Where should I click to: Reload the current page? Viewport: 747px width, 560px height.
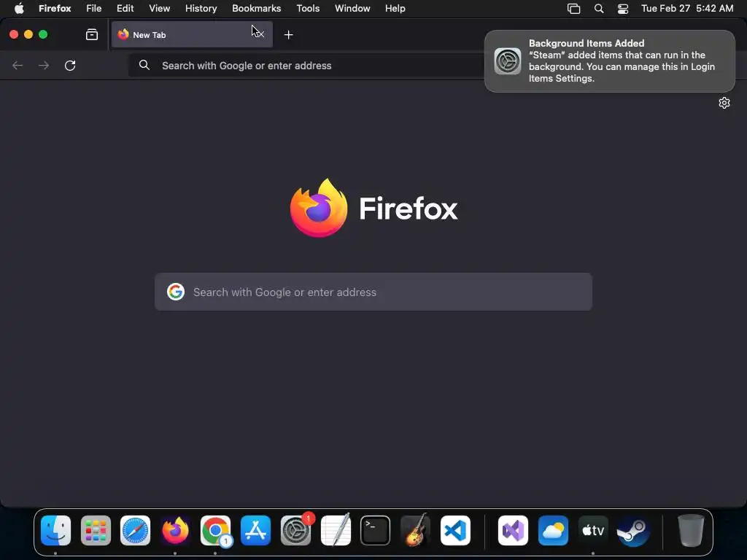(70, 65)
